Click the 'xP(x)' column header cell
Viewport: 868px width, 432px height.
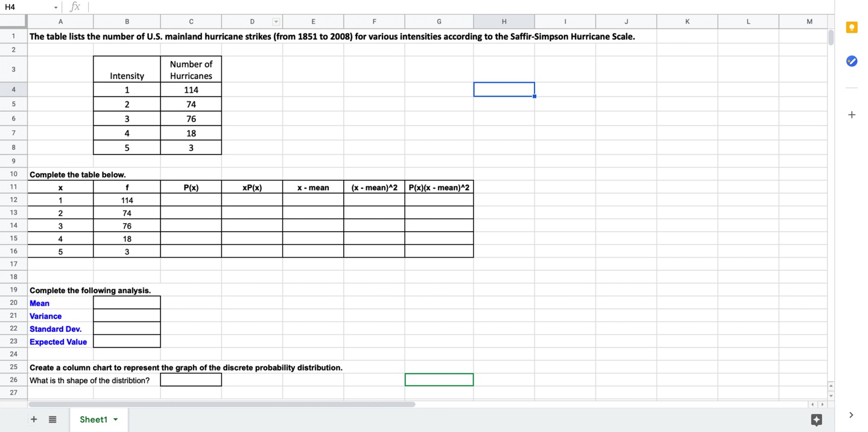252,187
